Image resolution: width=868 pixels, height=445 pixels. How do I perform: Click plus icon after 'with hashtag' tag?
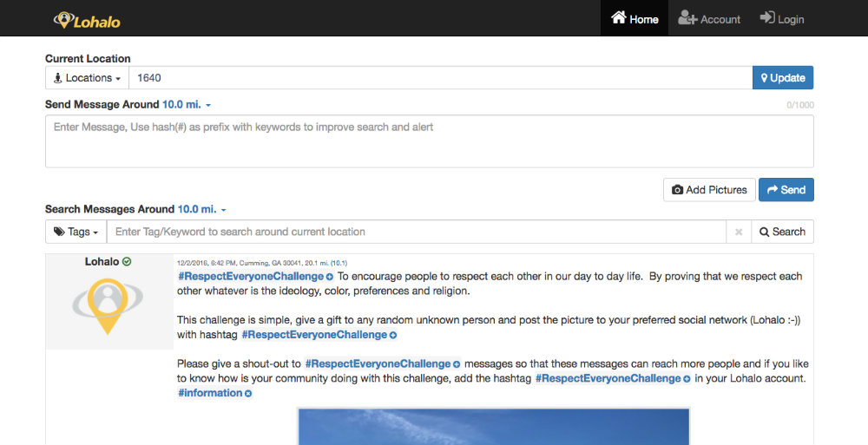[x=393, y=335]
